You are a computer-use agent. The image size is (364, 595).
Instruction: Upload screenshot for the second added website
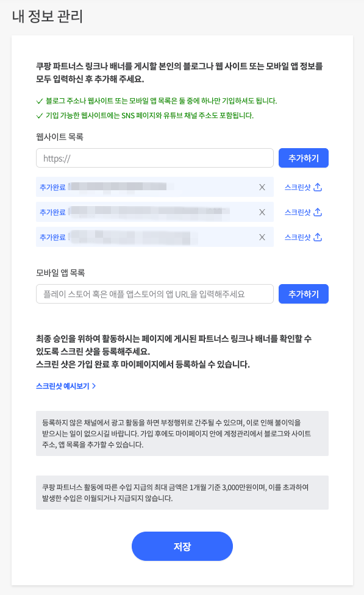(x=316, y=211)
